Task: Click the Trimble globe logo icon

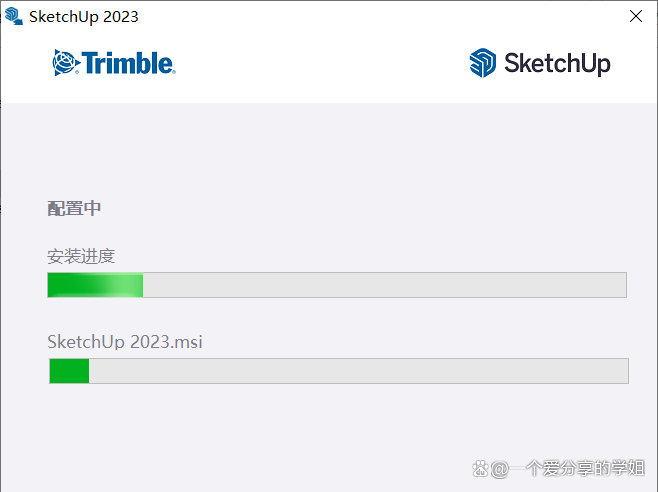Action: pos(66,63)
